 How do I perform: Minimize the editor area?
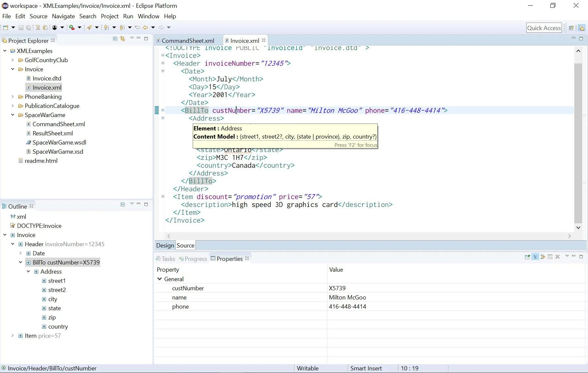573,38
